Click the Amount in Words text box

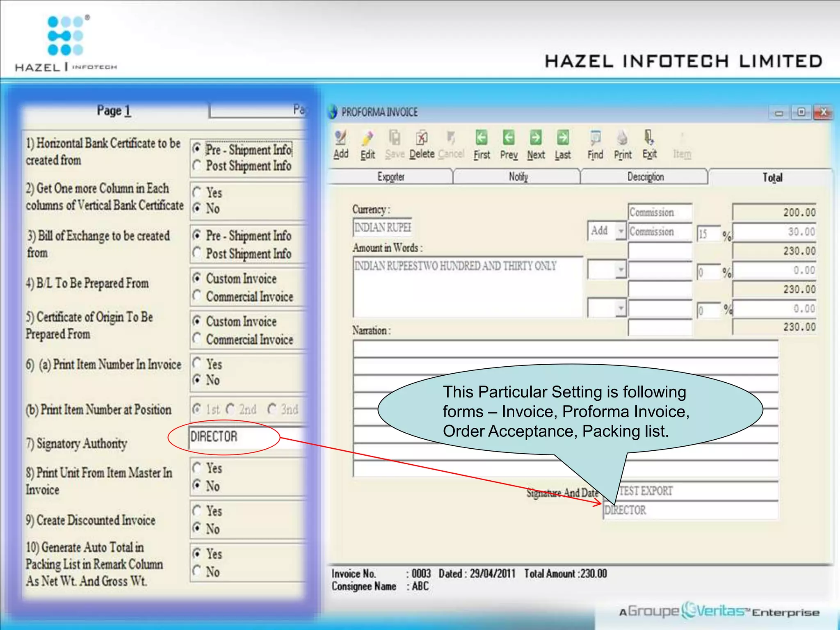click(468, 287)
